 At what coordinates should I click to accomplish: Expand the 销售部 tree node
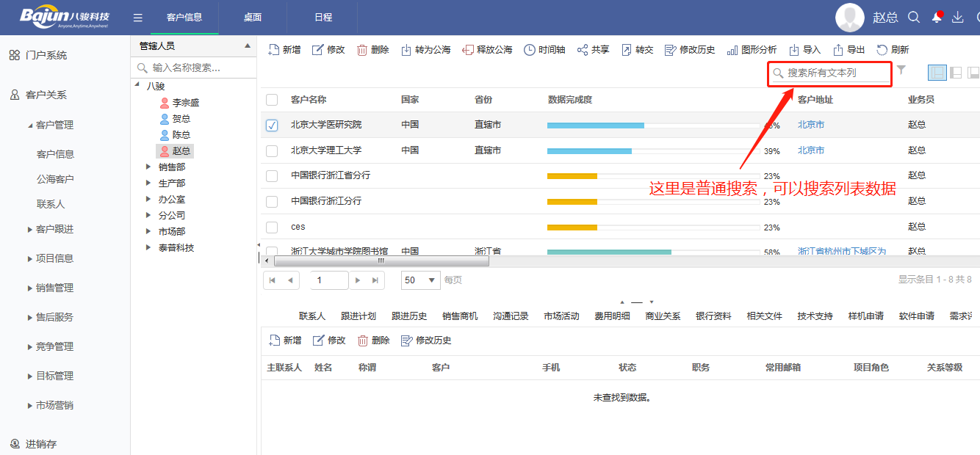148,167
